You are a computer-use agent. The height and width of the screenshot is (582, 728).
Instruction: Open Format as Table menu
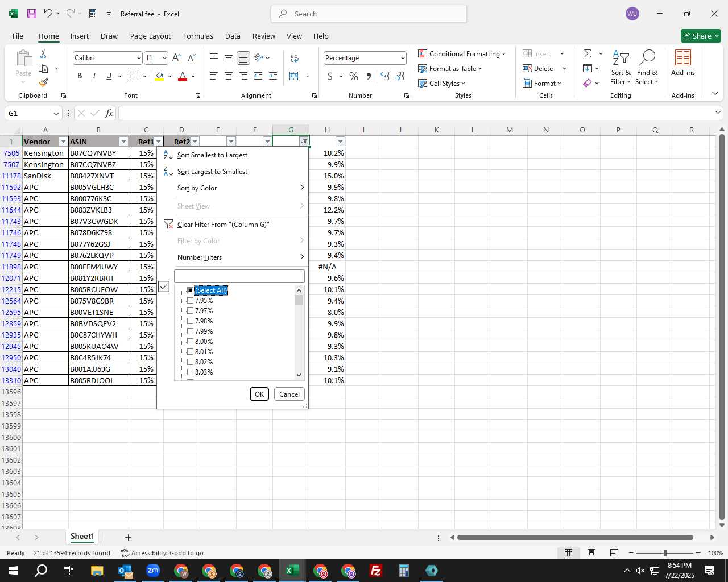coord(450,68)
